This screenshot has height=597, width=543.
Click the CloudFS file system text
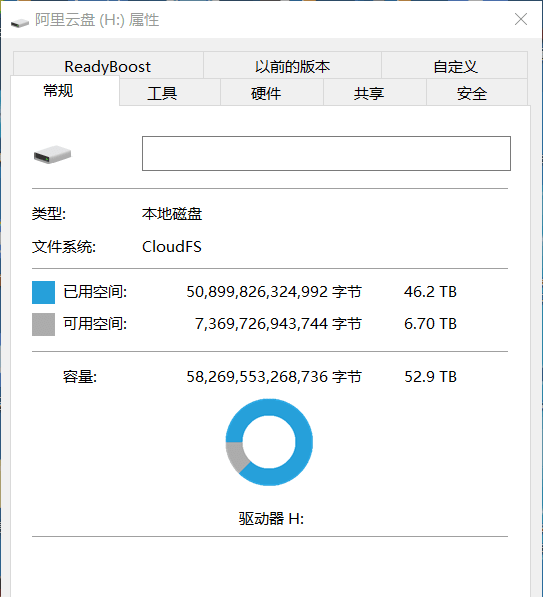[172, 247]
